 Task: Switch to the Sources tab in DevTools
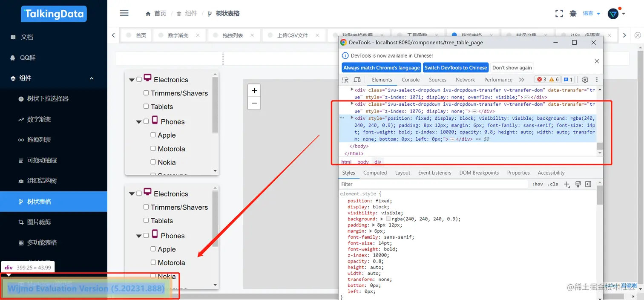point(437,80)
